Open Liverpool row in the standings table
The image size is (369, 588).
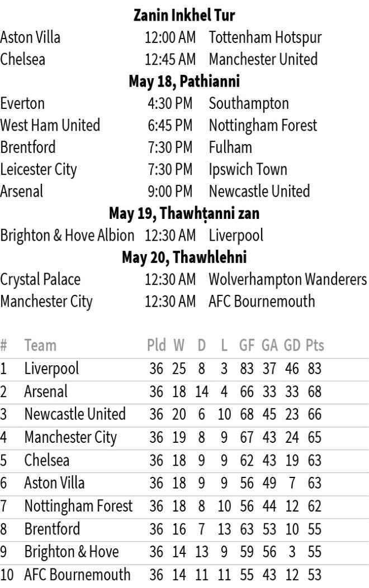pyautogui.click(x=184, y=369)
